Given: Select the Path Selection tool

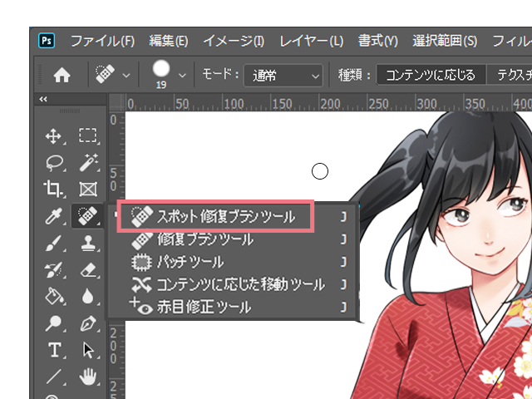Looking at the screenshot, I should (88, 350).
